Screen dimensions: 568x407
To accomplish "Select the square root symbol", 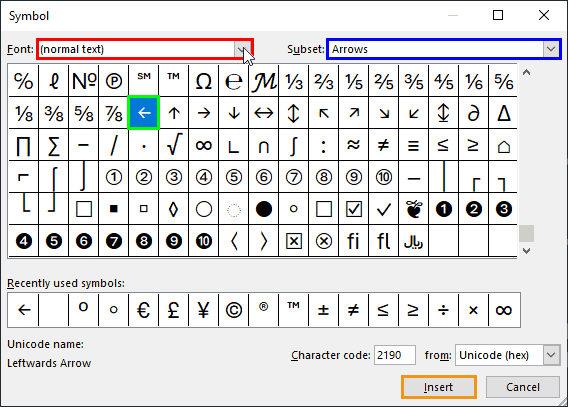I will click(174, 145).
